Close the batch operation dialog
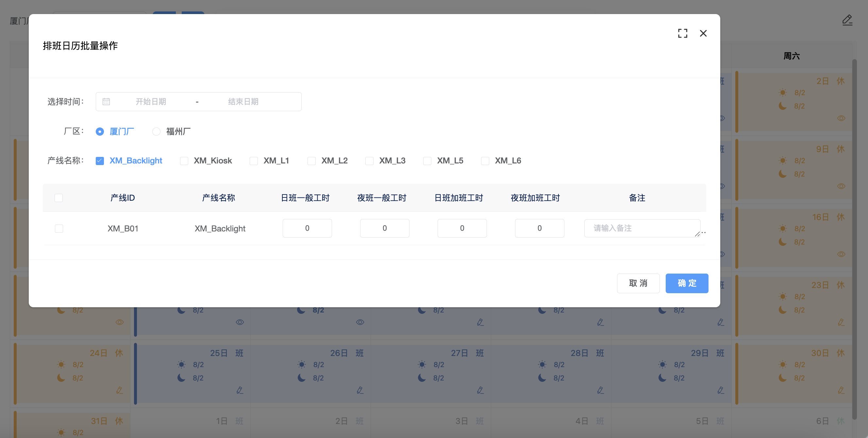 click(703, 33)
